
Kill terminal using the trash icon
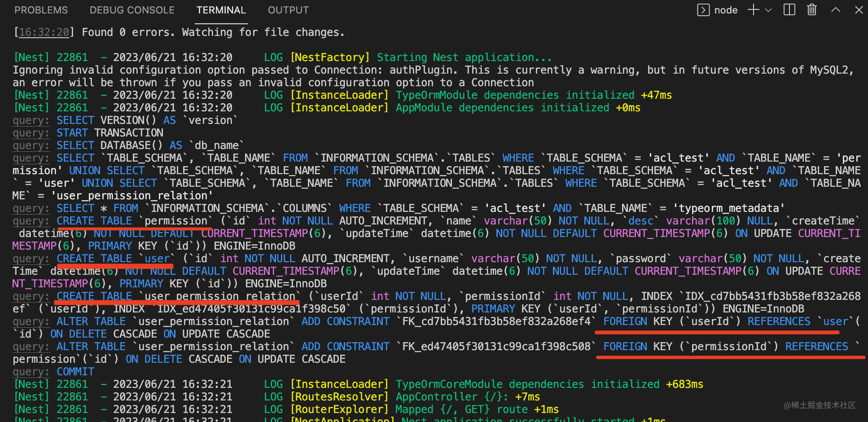tap(812, 10)
